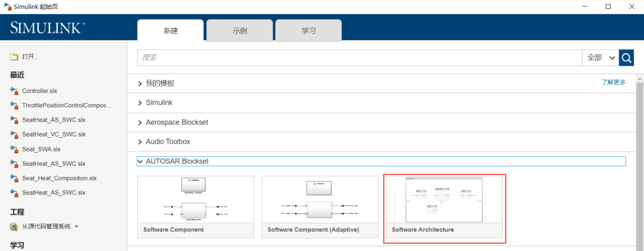This screenshot has height=251, width=644.
Task: Open the 从源代码管理系统 dropdown
Action: click(76, 227)
